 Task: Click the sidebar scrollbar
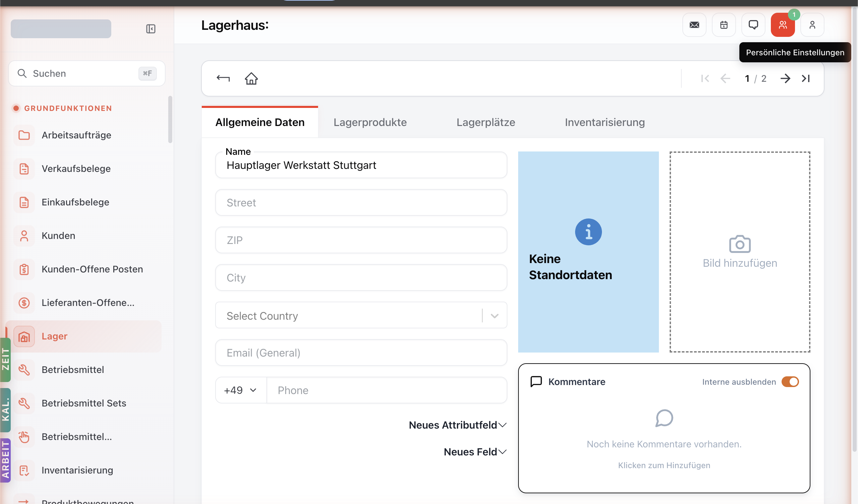click(x=170, y=120)
